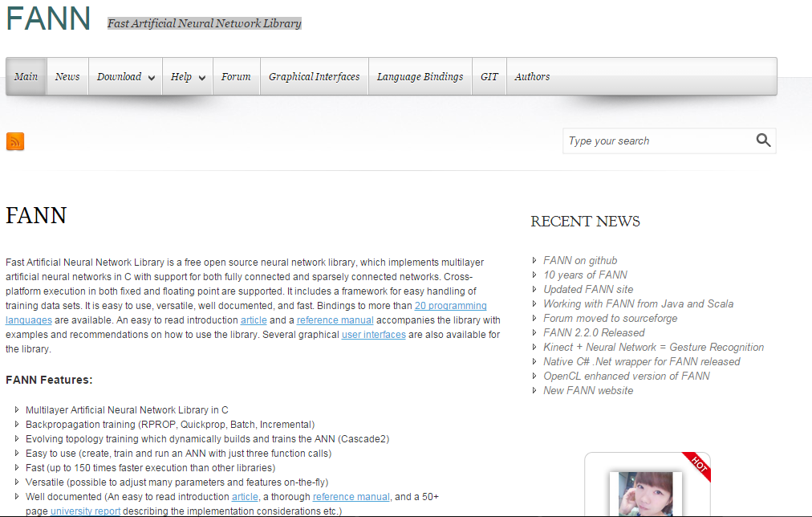Click the FANN site logo title
This screenshot has width=812, height=517.
coord(48,18)
